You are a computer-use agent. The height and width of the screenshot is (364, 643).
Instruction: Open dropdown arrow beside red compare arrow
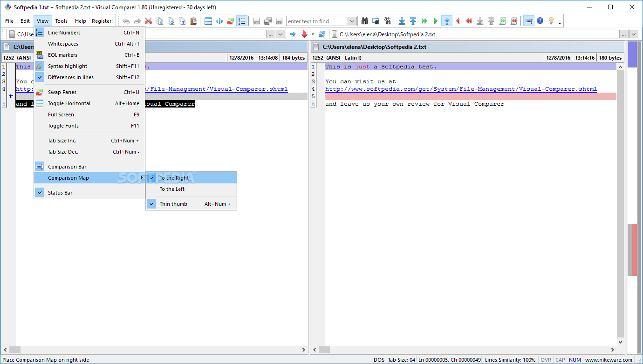pos(313,34)
